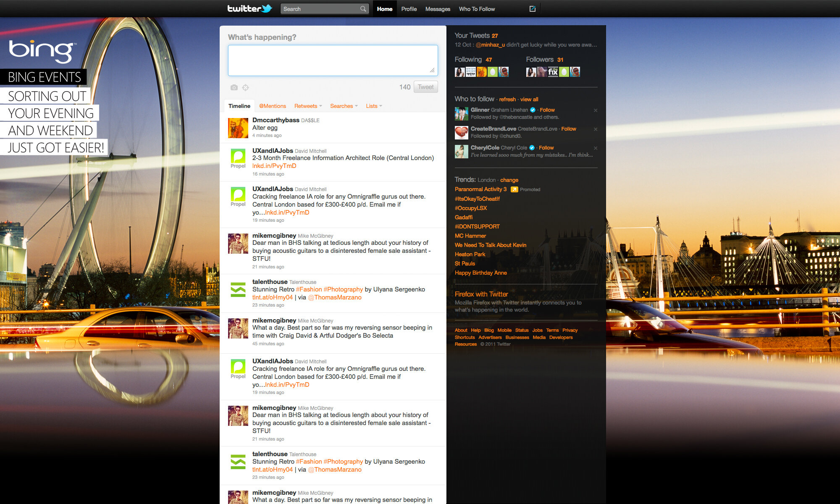The image size is (840, 504).
Task: Dismiss CherylCole suggestion with the x icon
Action: tap(596, 148)
